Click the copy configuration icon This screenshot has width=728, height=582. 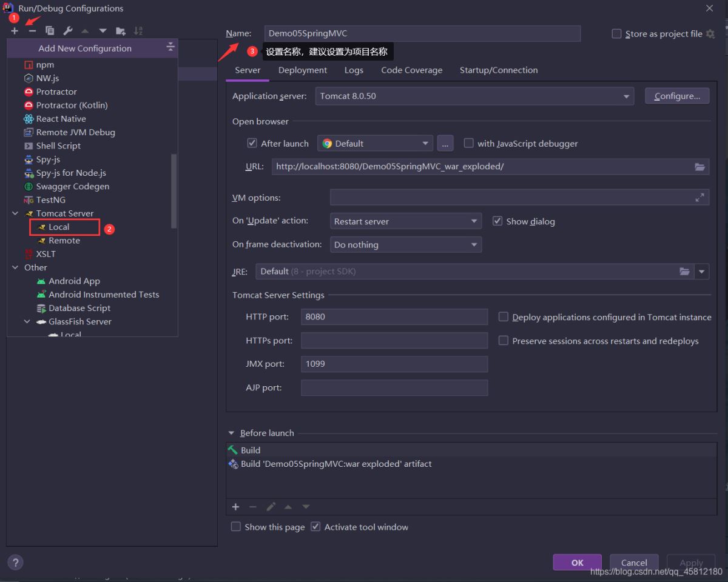(x=50, y=31)
